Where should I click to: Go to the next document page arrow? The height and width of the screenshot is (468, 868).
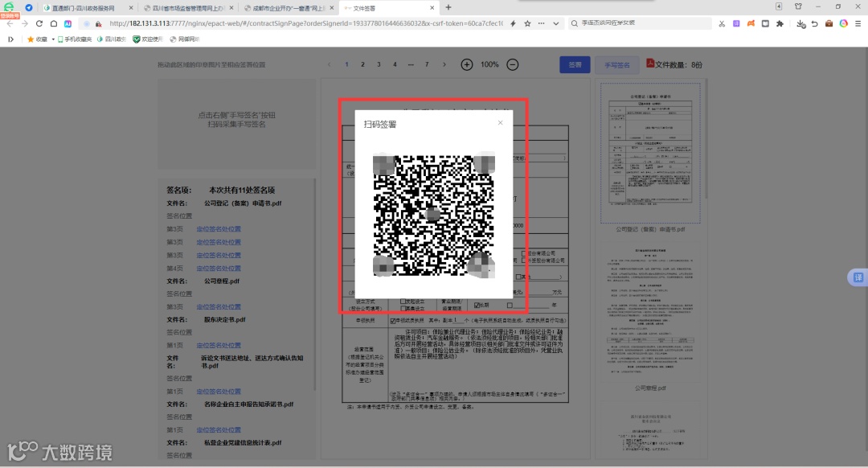(444, 65)
